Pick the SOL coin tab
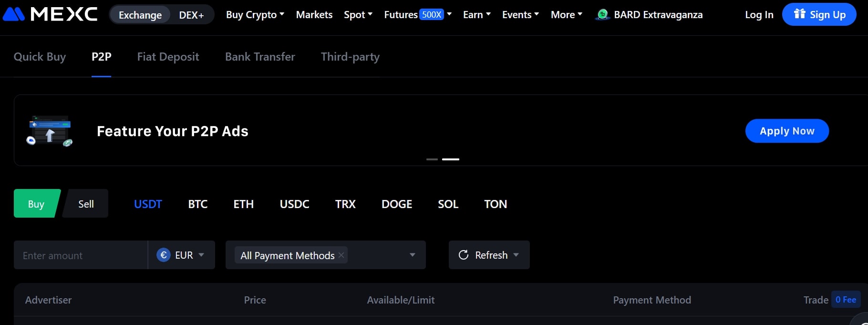 pos(448,204)
